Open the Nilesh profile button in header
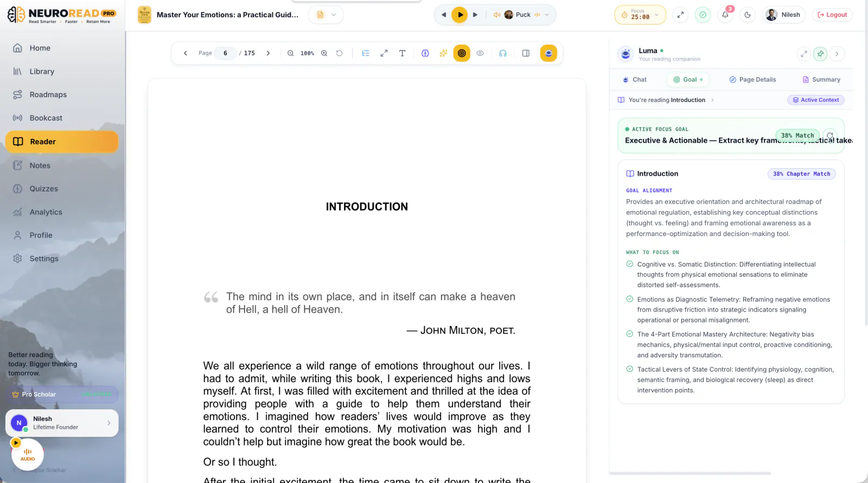This screenshot has height=483, width=868. pyautogui.click(x=783, y=15)
